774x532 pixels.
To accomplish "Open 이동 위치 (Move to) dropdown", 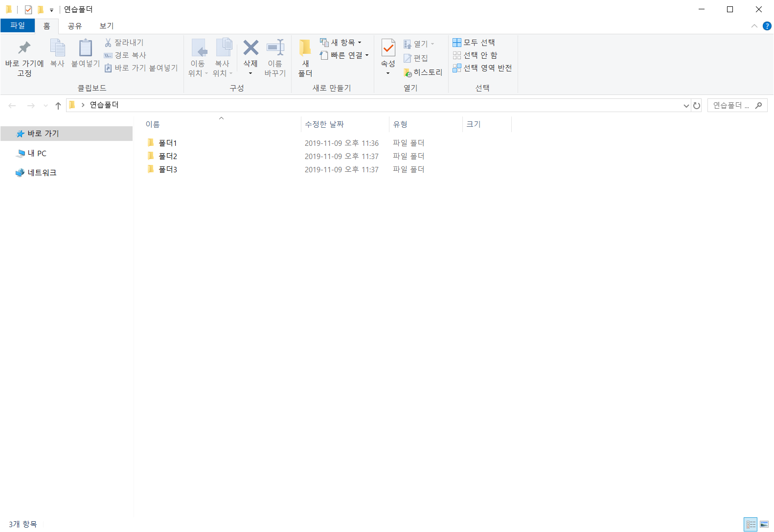I will coord(198,58).
